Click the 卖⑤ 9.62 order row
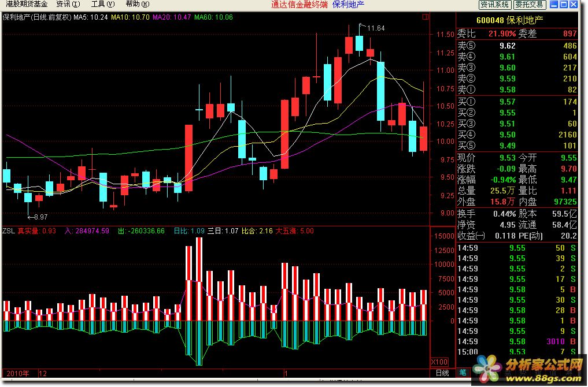Image resolution: width=588 pixels, height=387 pixels. tap(517, 46)
